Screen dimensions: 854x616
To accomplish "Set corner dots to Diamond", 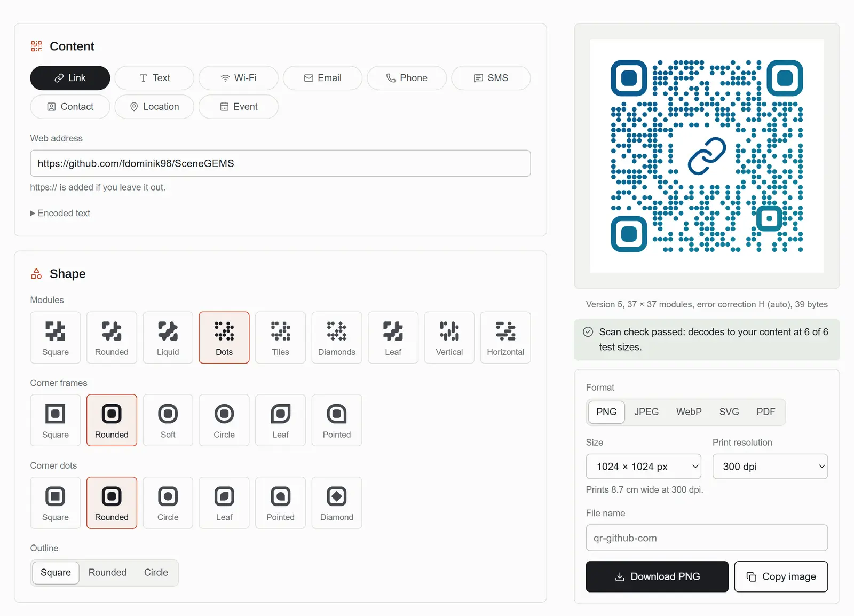I will coord(337,503).
